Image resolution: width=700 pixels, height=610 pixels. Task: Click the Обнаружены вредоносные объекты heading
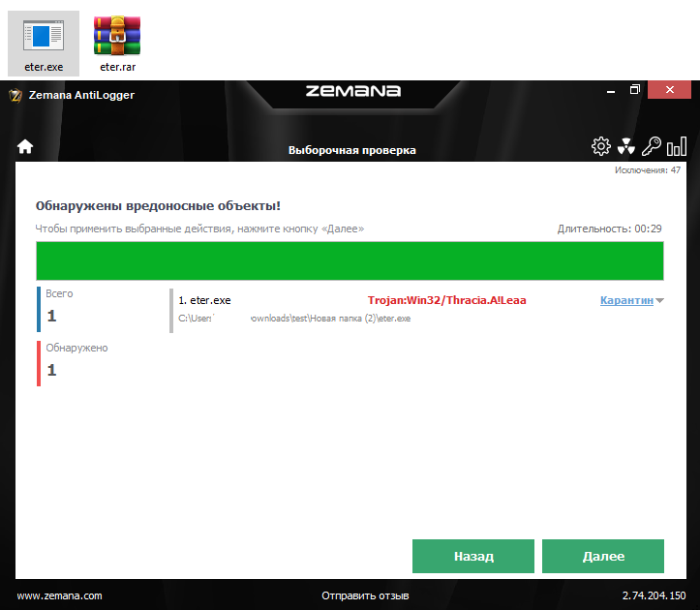coord(158,206)
